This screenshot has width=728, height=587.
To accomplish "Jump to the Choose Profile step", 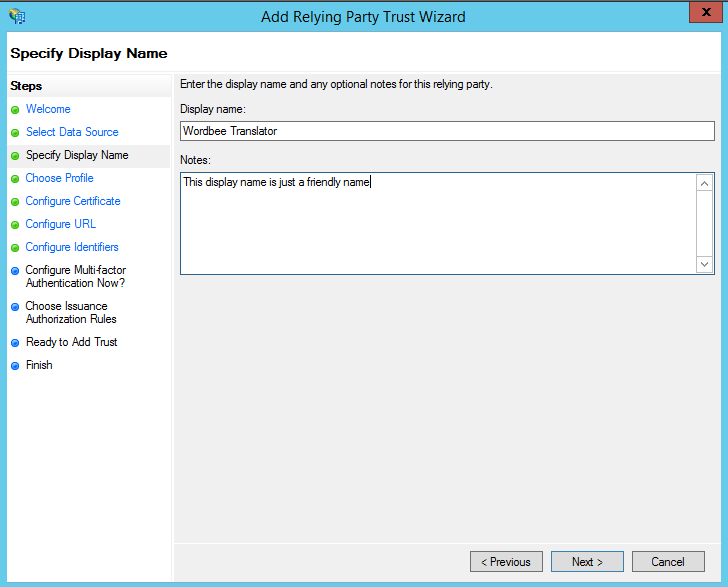I will pyautogui.click(x=60, y=178).
